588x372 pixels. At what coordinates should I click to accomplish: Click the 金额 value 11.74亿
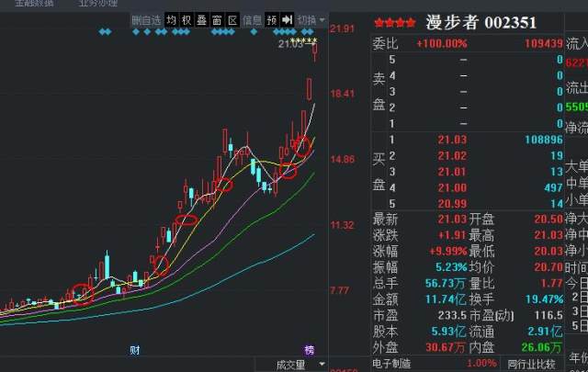[x=446, y=299]
